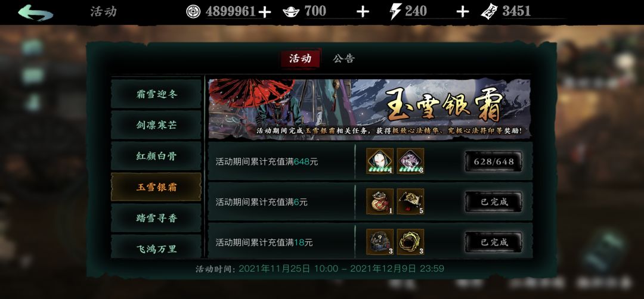Open the 霜雪迎冬 event

click(x=156, y=94)
